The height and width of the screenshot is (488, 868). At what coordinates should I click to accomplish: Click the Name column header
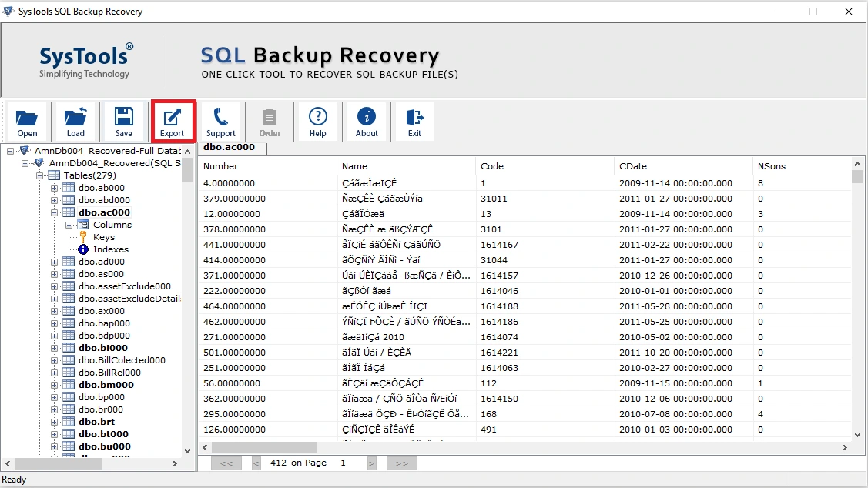(406, 166)
